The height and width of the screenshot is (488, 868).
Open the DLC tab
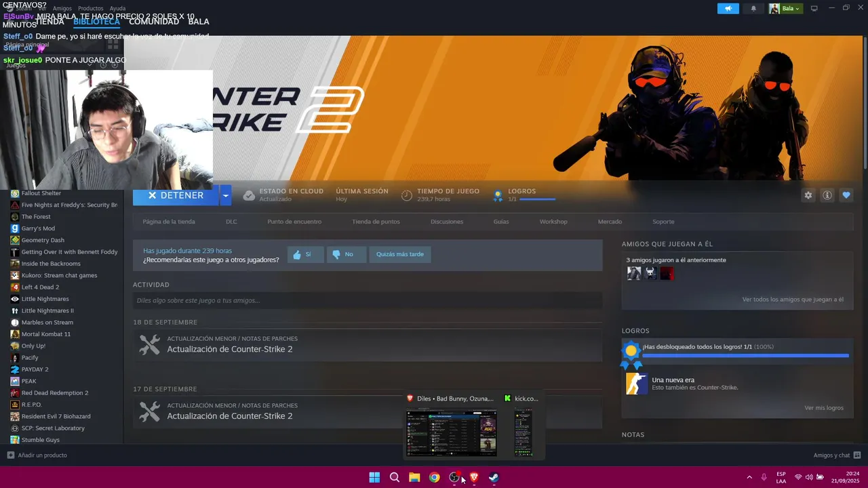[231, 222]
